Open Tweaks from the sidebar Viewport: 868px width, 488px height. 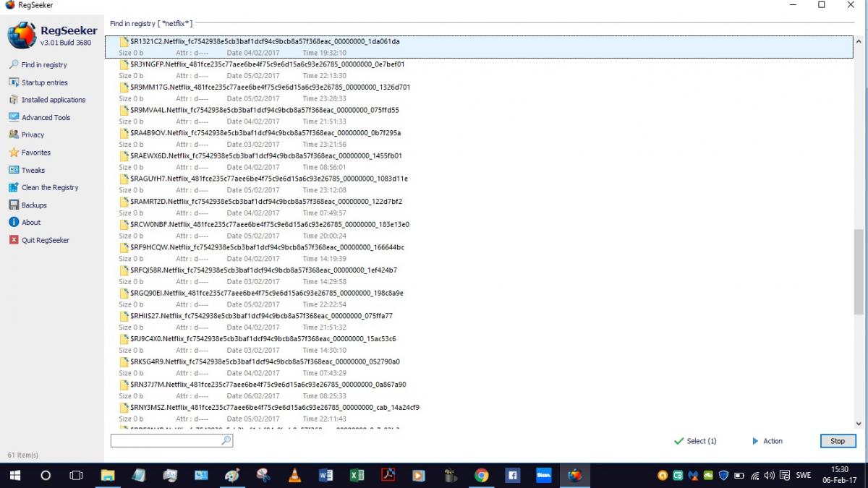click(x=27, y=170)
